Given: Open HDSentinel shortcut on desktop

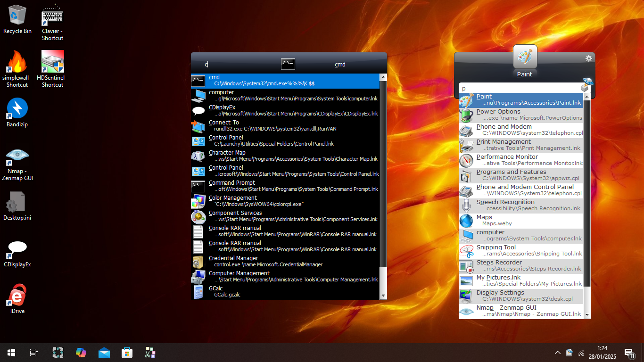Looking at the screenshot, I should click(53, 69).
